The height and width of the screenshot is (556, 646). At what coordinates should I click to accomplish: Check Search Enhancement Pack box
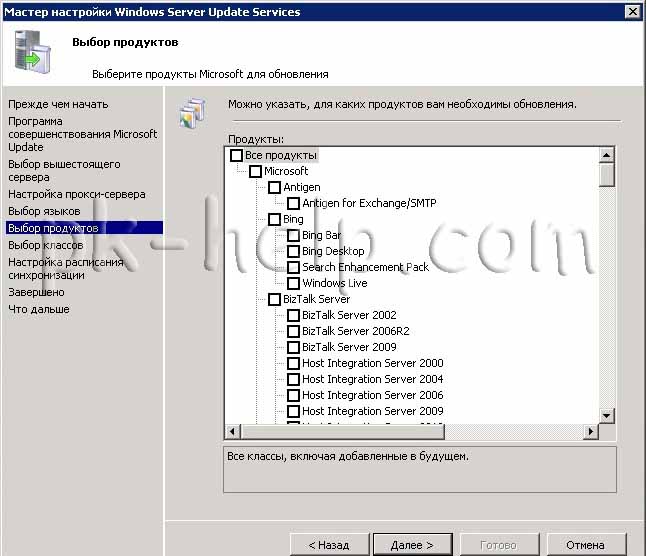(x=293, y=267)
